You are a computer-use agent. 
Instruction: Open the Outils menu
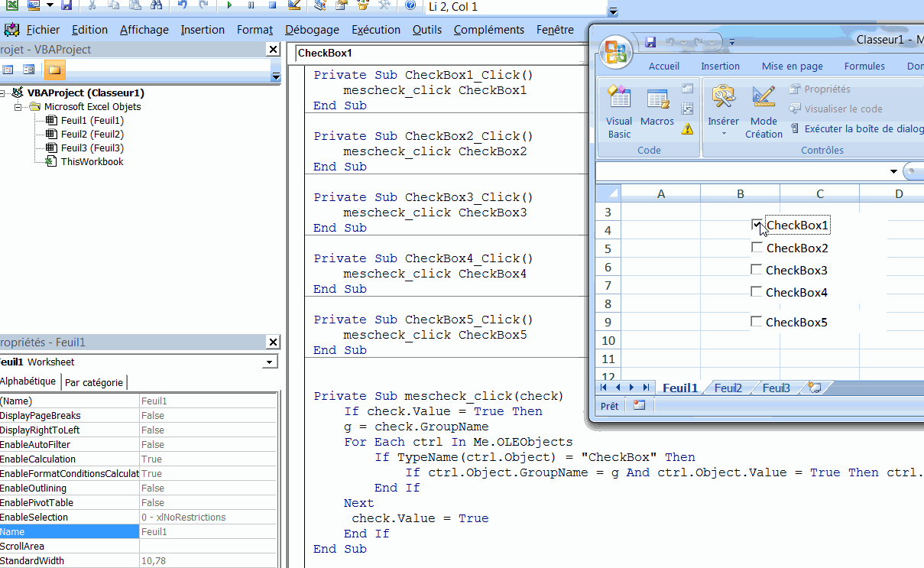click(427, 30)
